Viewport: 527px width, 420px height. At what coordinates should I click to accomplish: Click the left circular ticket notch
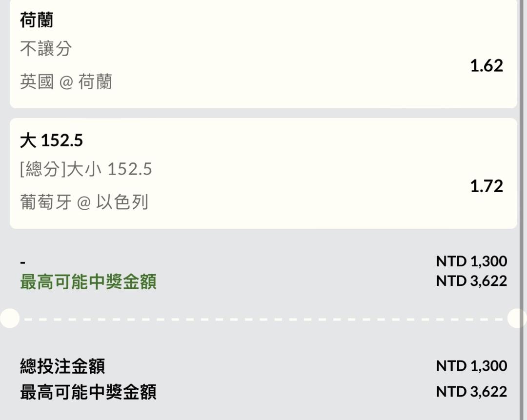click(x=9, y=319)
